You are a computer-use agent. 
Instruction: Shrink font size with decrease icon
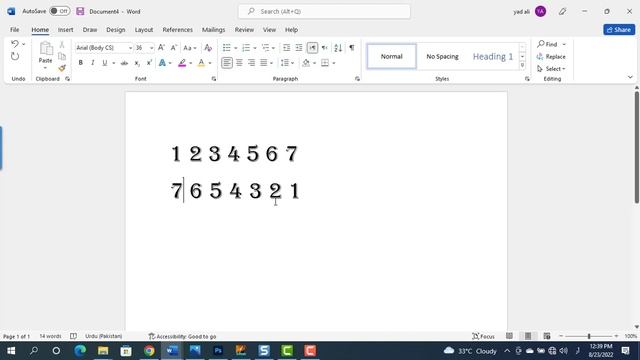[173, 48]
